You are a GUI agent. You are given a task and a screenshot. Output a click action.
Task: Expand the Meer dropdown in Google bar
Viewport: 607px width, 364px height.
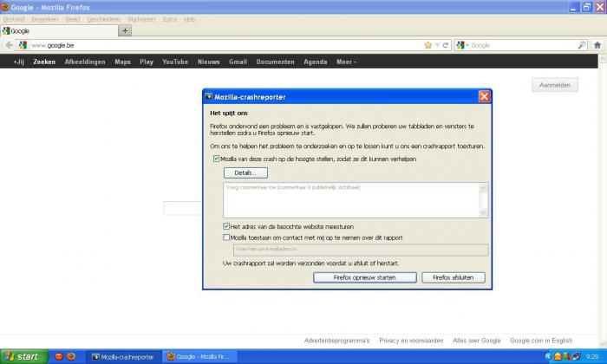(346, 62)
